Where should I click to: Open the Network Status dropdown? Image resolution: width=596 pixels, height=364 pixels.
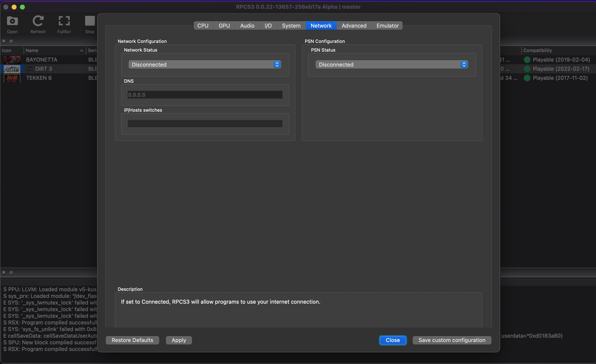205,65
